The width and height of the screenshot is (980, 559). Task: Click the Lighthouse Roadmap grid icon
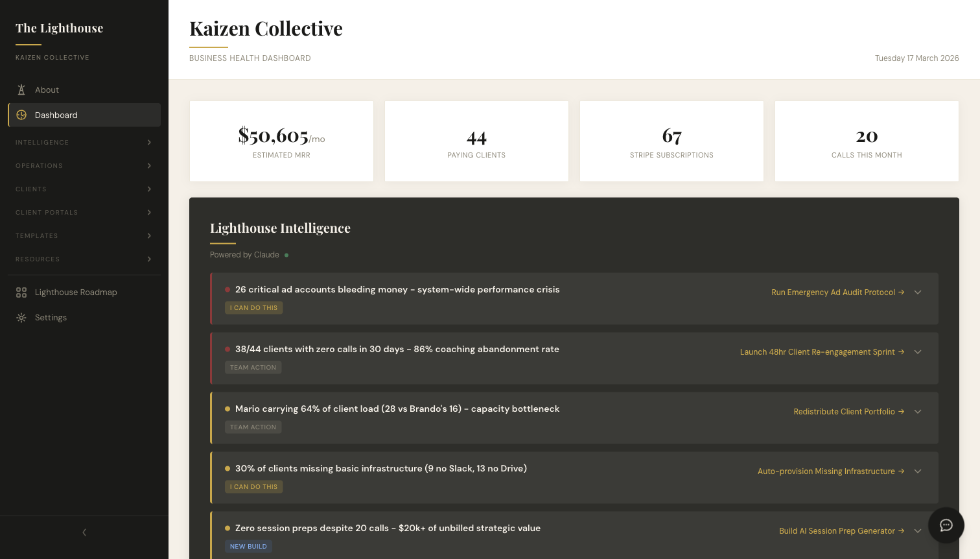tap(20, 292)
